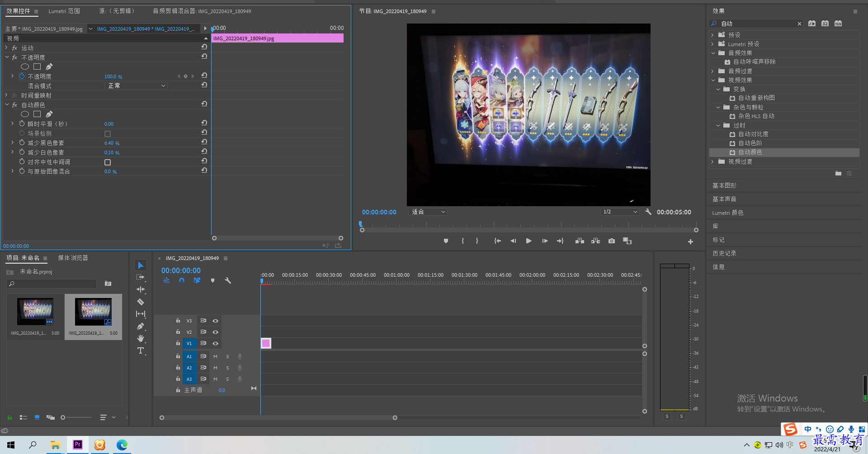
Task: Click the Lift button
Action: tap(580, 241)
